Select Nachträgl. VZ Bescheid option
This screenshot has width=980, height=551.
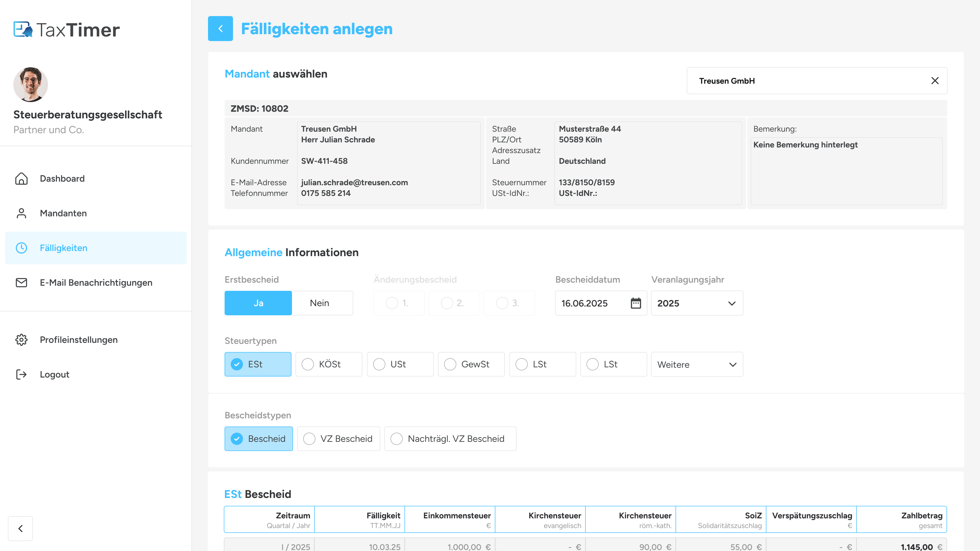click(450, 439)
